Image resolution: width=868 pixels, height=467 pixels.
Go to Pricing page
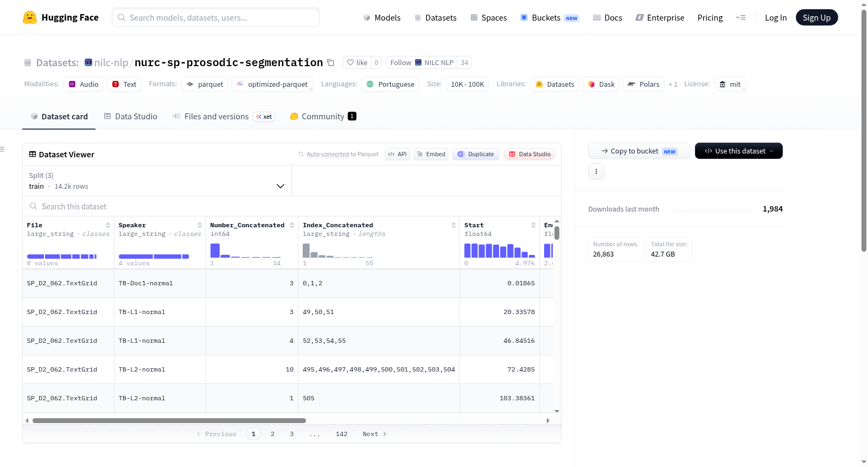click(710, 17)
